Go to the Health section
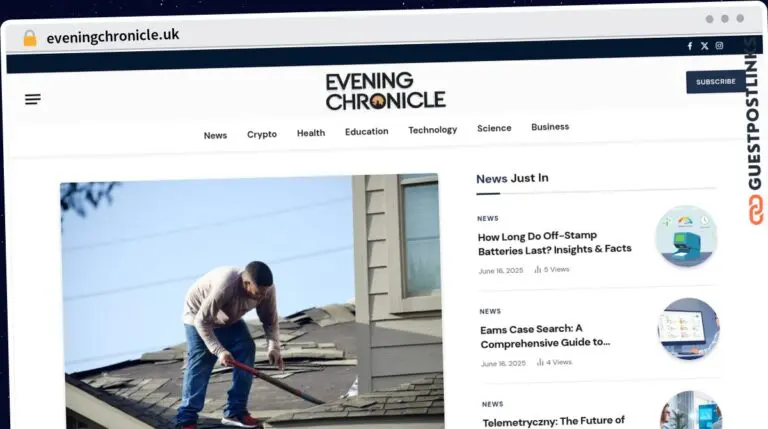 (x=311, y=133)
